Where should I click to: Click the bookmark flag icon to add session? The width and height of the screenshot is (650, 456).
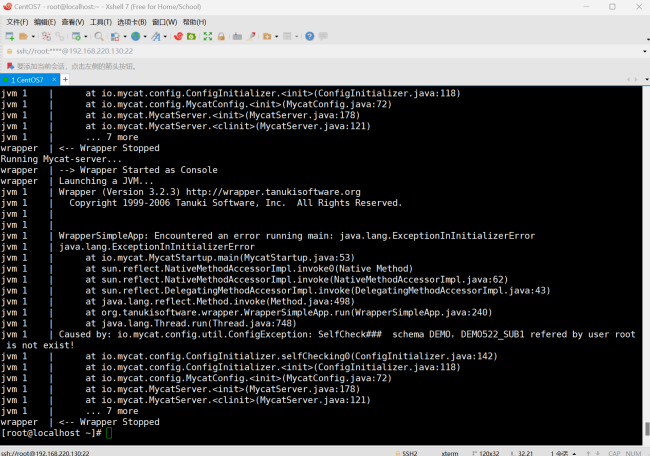(10, 66)
